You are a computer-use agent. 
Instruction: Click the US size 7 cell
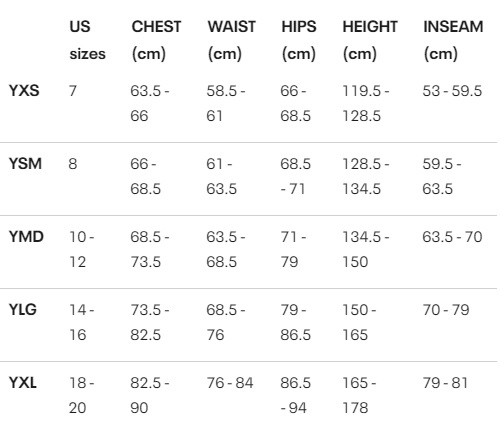[73, 91]
